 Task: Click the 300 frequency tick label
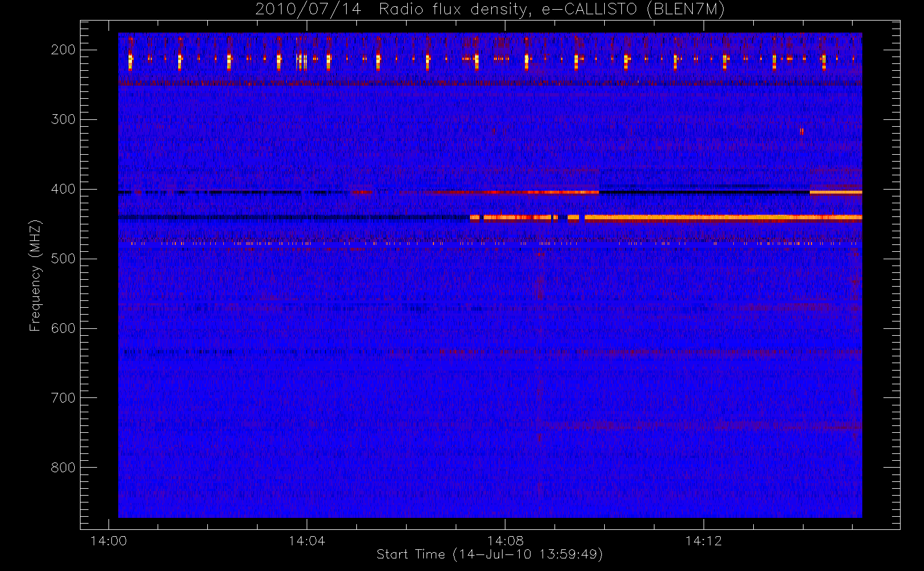[63, 119]
